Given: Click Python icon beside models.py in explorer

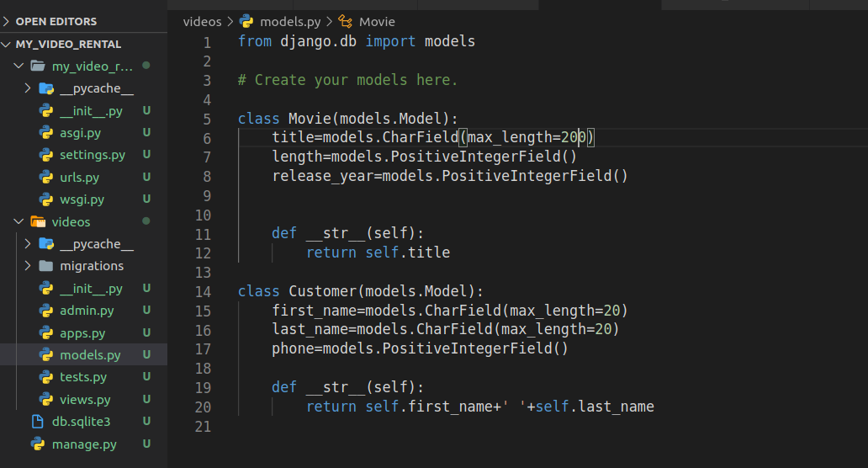Looking at the screenshot, I should 46,355.
